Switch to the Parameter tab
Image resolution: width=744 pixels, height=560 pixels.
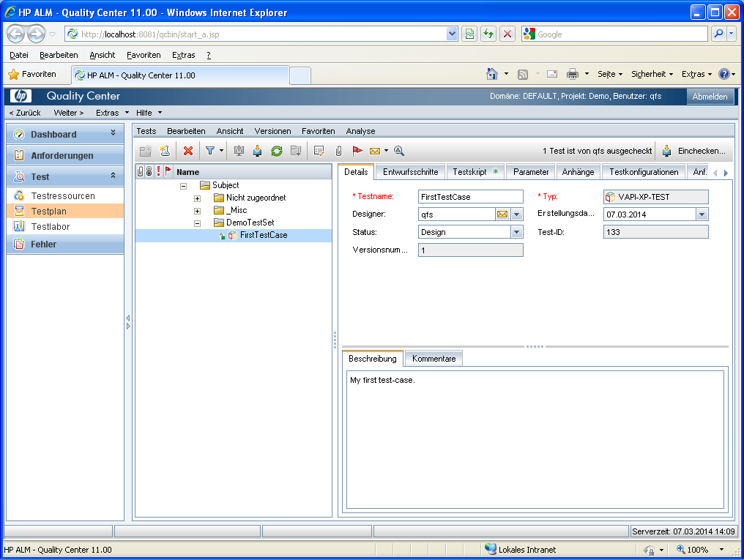[531, 172]
